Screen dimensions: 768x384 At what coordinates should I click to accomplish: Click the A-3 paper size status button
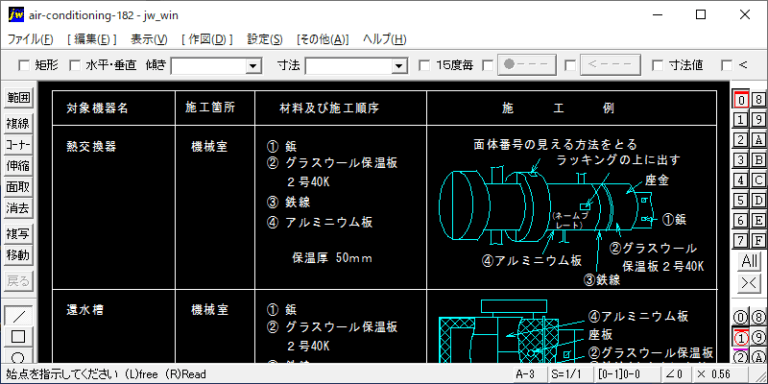(529, 374)
